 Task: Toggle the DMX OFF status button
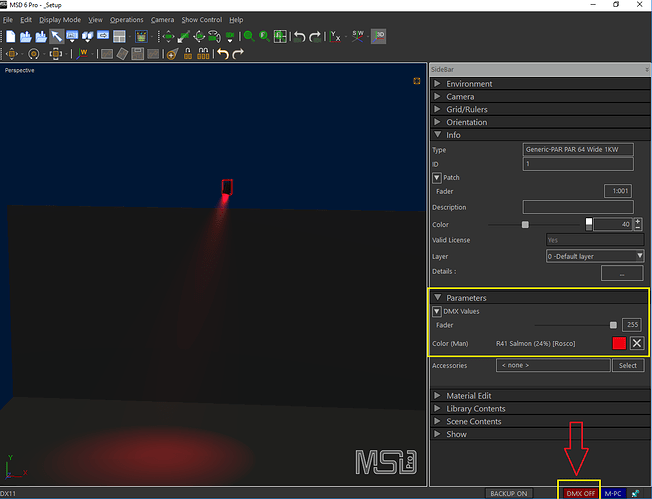click(580, 494)
